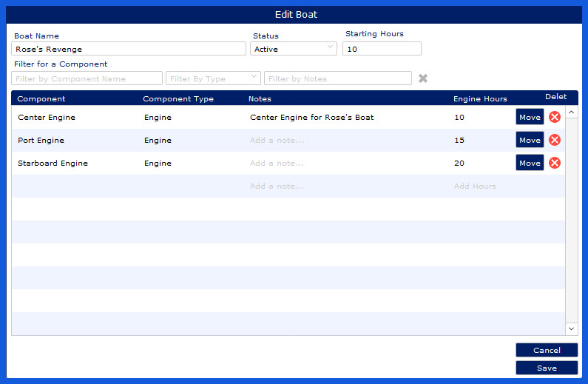This screenshot has height=384, width=588.
Task: Expand the Filter By Type dropdown
Action: click(x=213, y=78)
